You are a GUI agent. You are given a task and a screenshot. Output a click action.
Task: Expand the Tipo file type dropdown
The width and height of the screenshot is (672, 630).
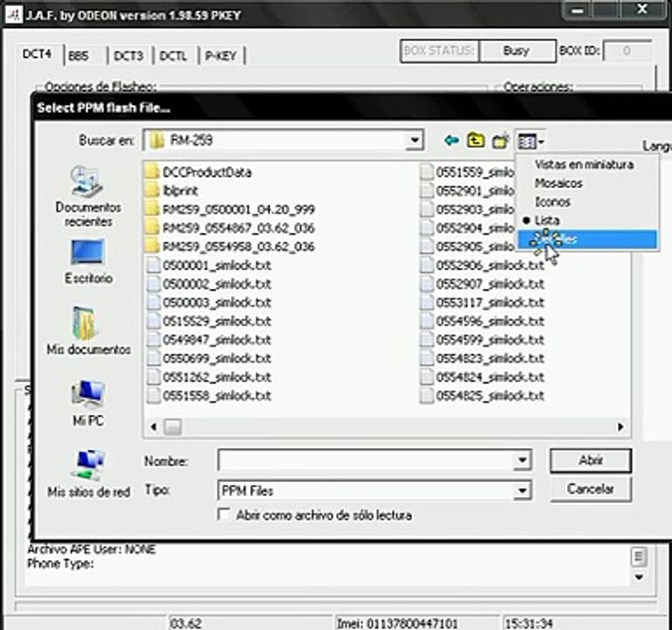(x=522, y=490)
